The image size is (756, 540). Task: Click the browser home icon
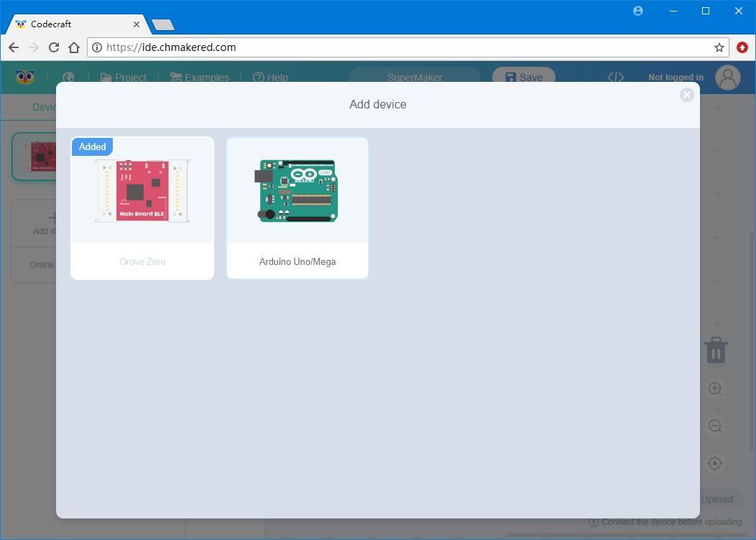74,47
